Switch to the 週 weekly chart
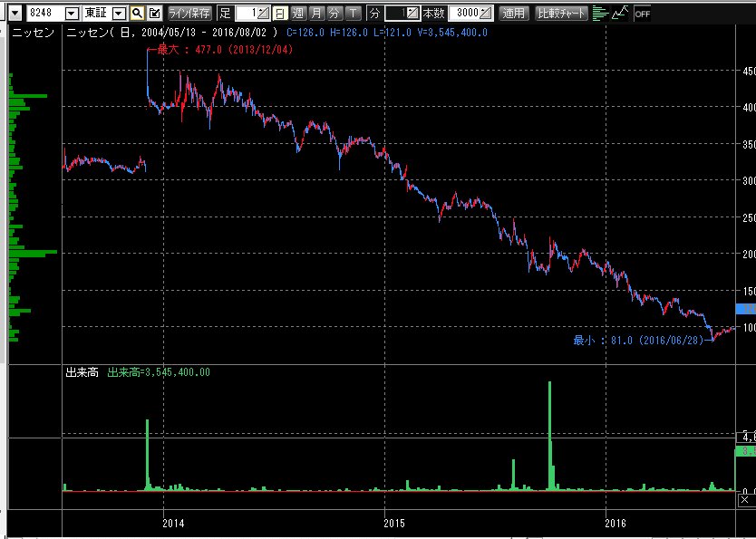 click(298, 14)
